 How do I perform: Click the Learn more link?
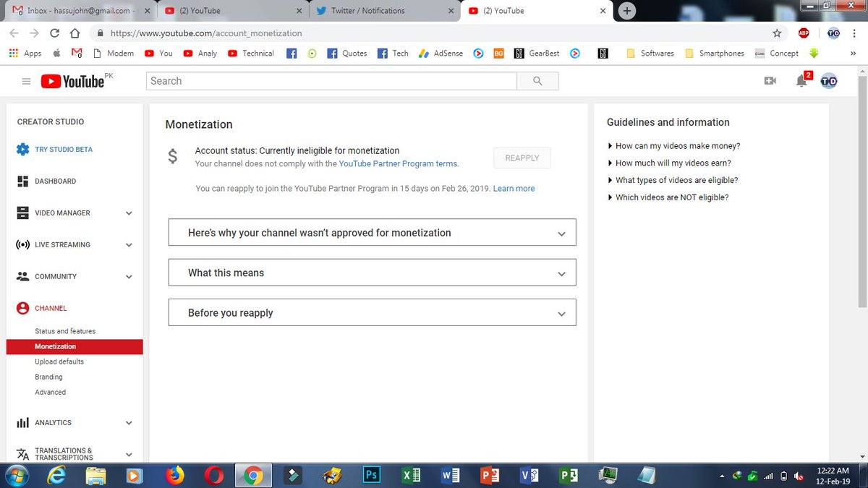coord(514,189)
